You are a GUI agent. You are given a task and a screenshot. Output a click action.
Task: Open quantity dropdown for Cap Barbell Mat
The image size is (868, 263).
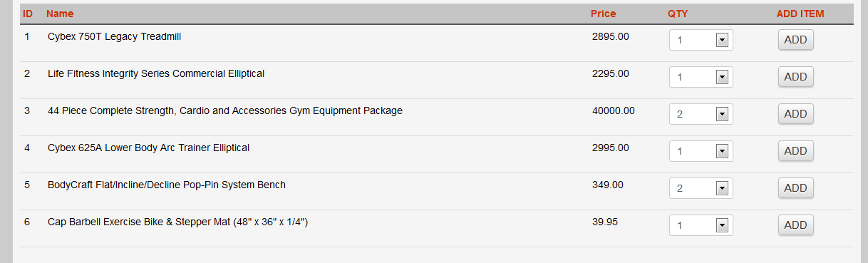click(x=701, y=225)
